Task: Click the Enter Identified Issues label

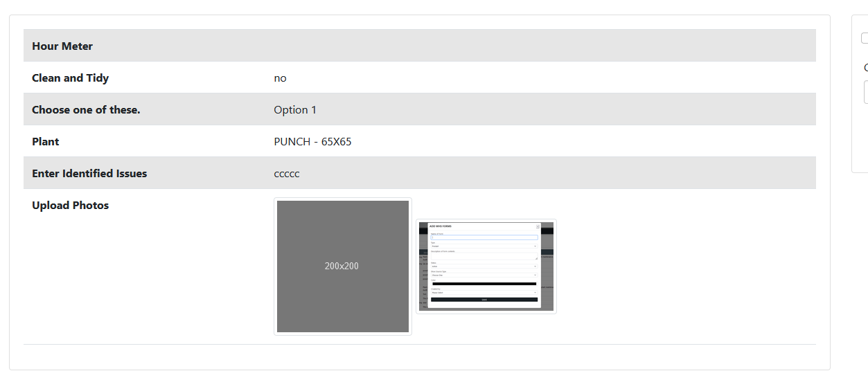Action: [89, 174]
